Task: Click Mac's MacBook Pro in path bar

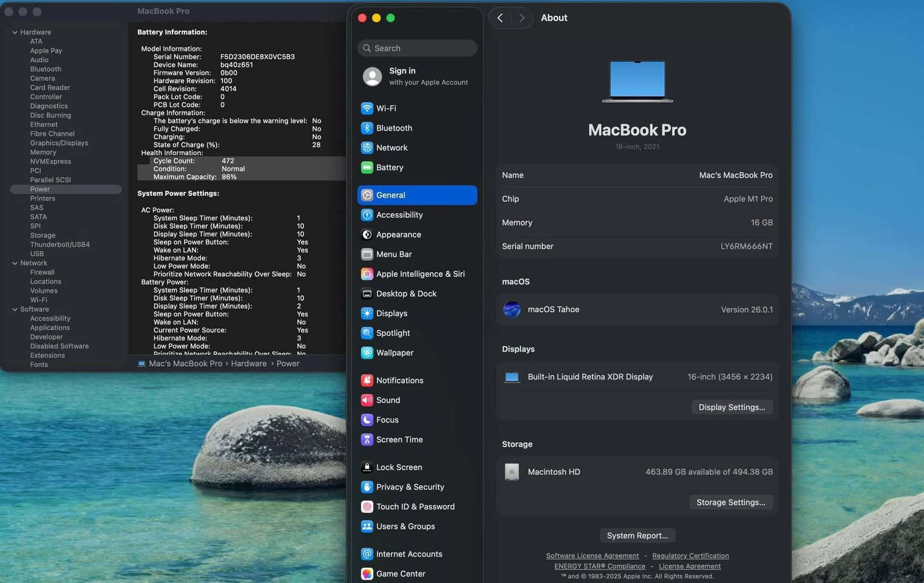Action: tap(185, 364)
